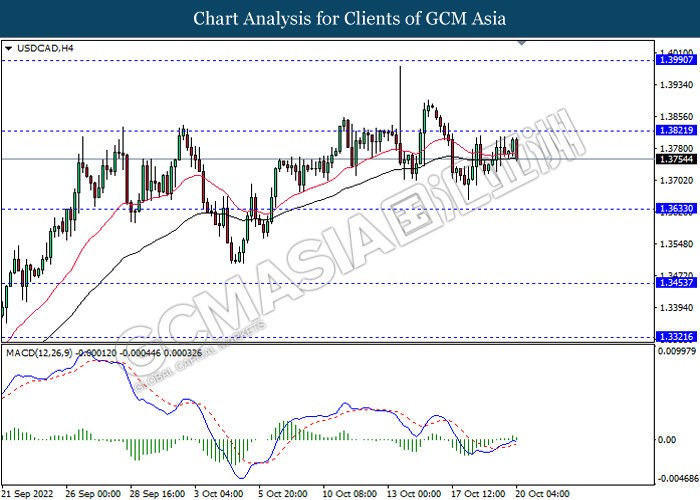Click the USDCAD,H4 chart label
This screenshot has width=700, height=500.
pos(45,48)
